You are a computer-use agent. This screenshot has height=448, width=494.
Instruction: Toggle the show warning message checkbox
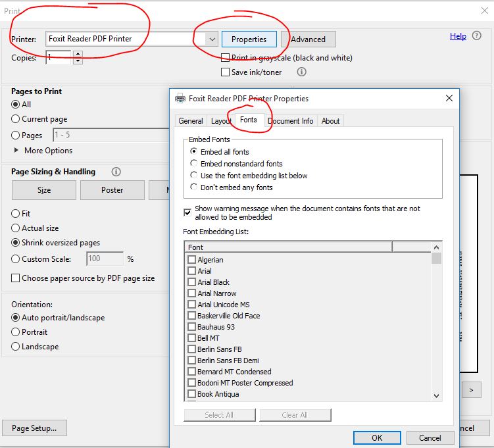(x=188, y=212)
